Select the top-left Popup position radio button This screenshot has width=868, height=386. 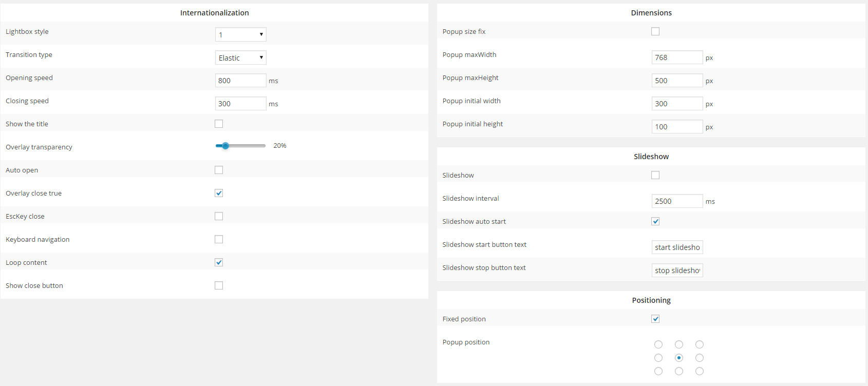click(x=658, y=344)
